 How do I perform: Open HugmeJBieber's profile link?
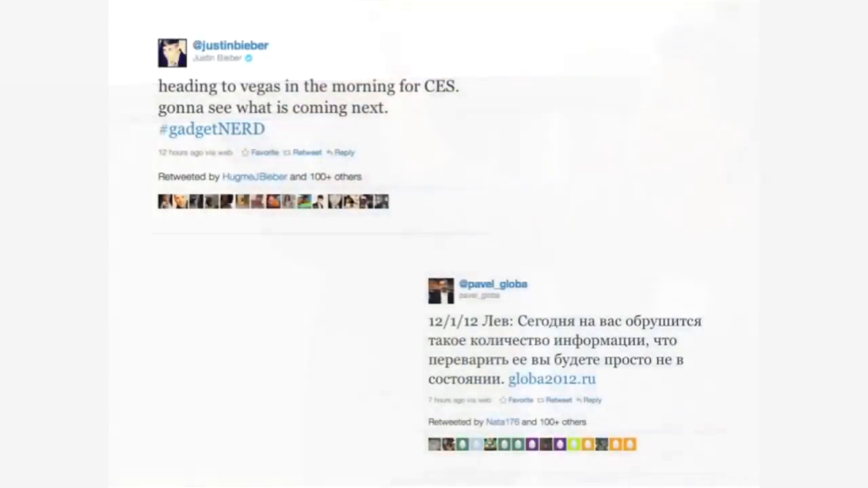pos(254,176)
